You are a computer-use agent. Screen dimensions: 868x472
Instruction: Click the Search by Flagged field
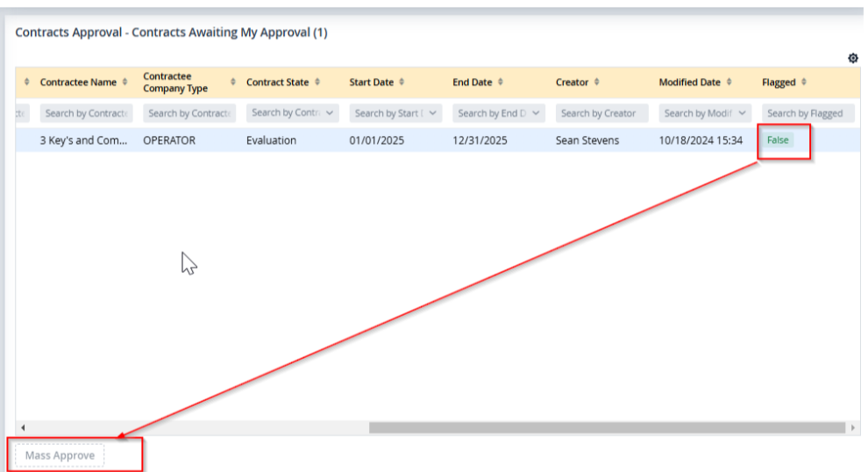click(x=808, y=113)
